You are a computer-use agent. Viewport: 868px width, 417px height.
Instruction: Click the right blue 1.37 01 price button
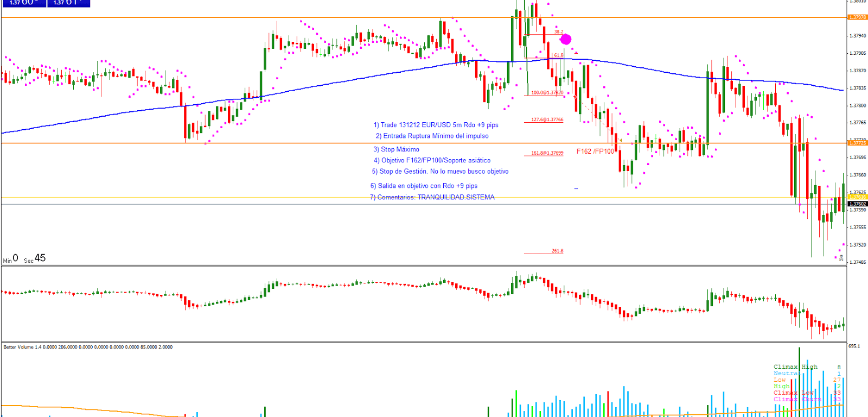[x=68, y=3]
